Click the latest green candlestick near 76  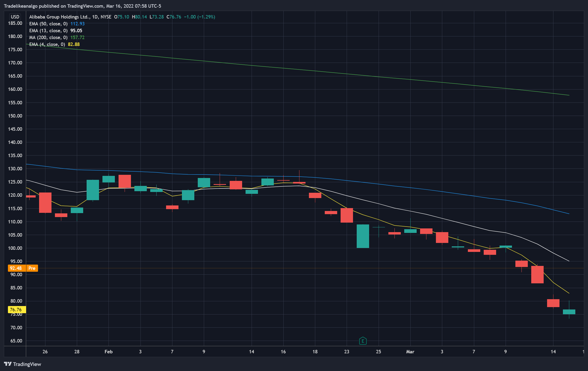pos(569,312)
